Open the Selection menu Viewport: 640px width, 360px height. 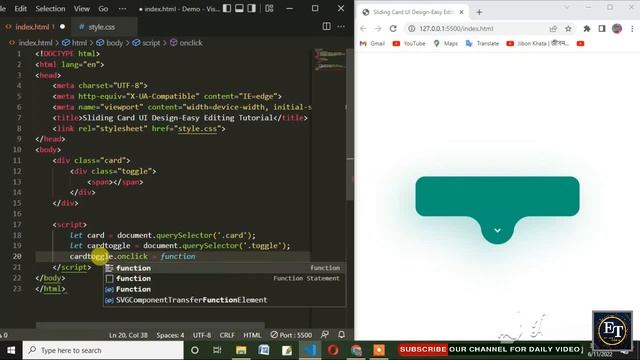tap(50, 9)
